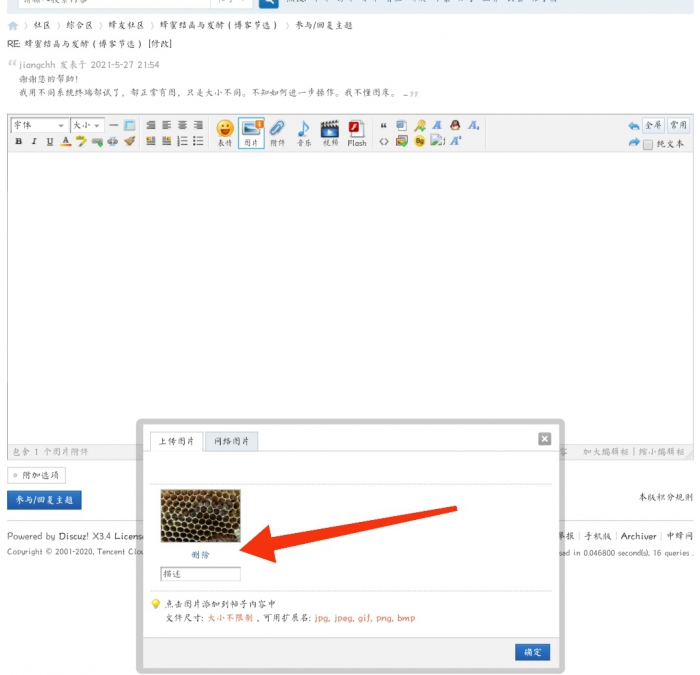Open the 大小 font size dropdown
The height and width of the screenshot is (675, 700).
click(87, 125)
